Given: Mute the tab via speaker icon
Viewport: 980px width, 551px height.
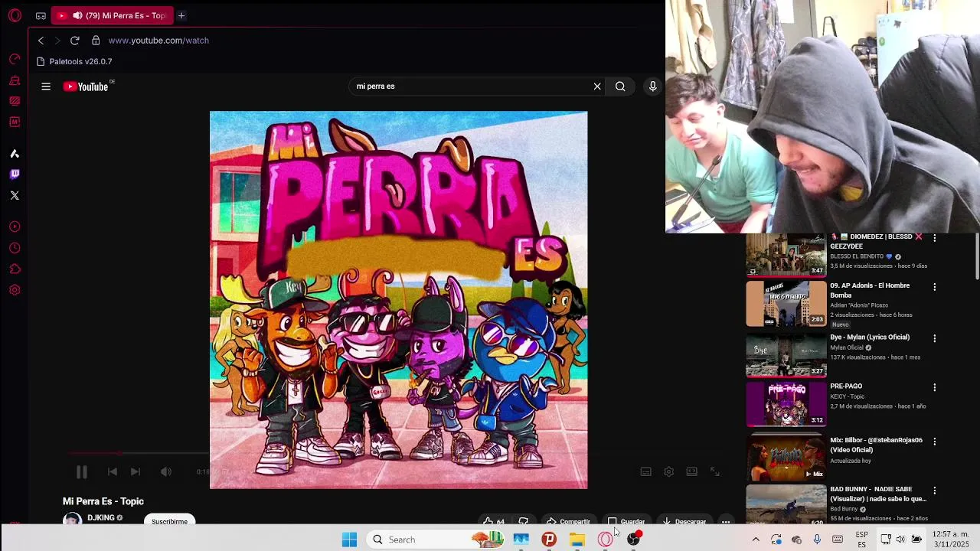Looking at the screenshot, I should coord(77,15).
